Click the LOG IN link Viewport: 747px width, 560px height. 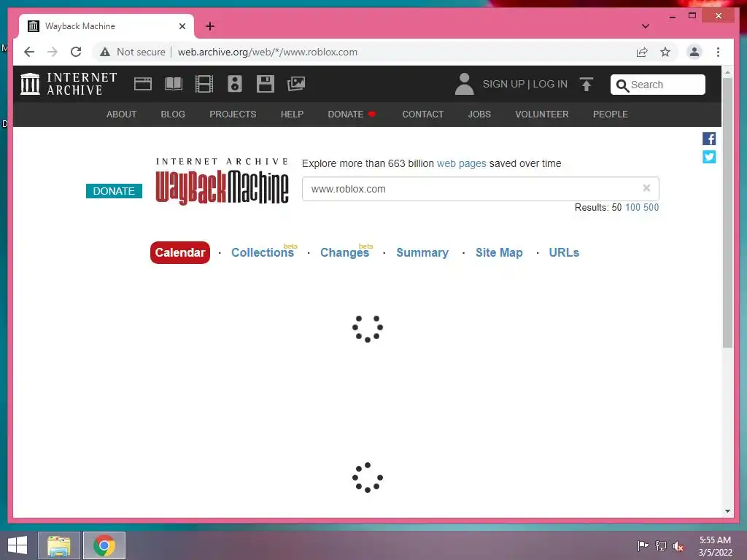pos(550,85)
